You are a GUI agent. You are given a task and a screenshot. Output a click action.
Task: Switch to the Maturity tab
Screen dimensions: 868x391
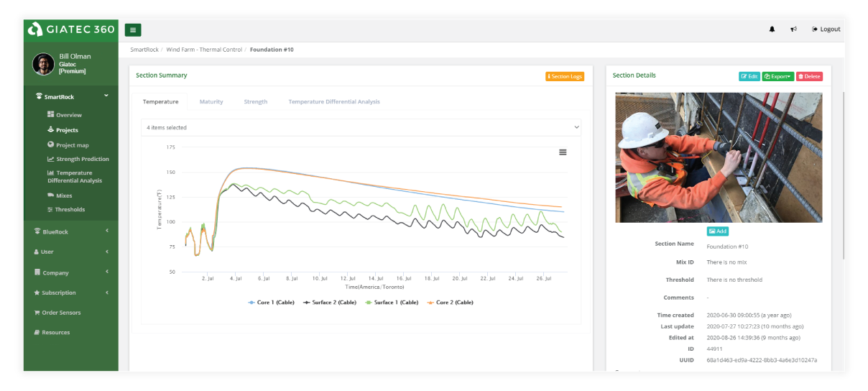click(x=211, y=102)
